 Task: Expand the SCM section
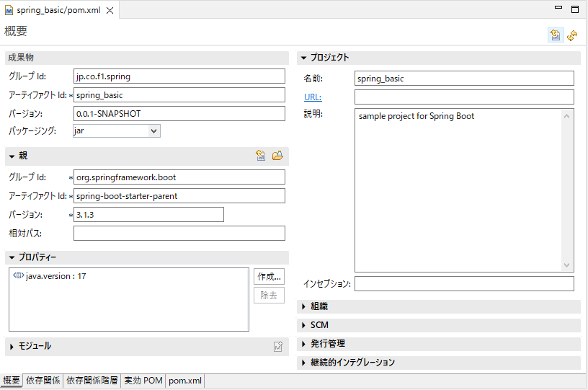(x=304, y=325)
